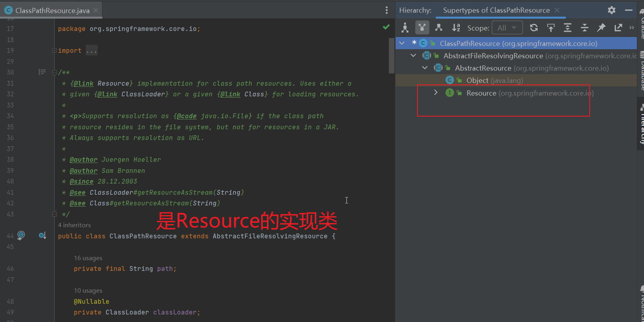
Task: Expand the folded import statements
Action: point(54,50)
